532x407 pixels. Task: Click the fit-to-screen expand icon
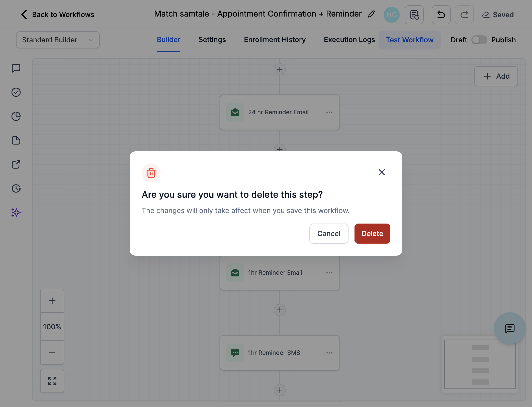pos(52,381)
